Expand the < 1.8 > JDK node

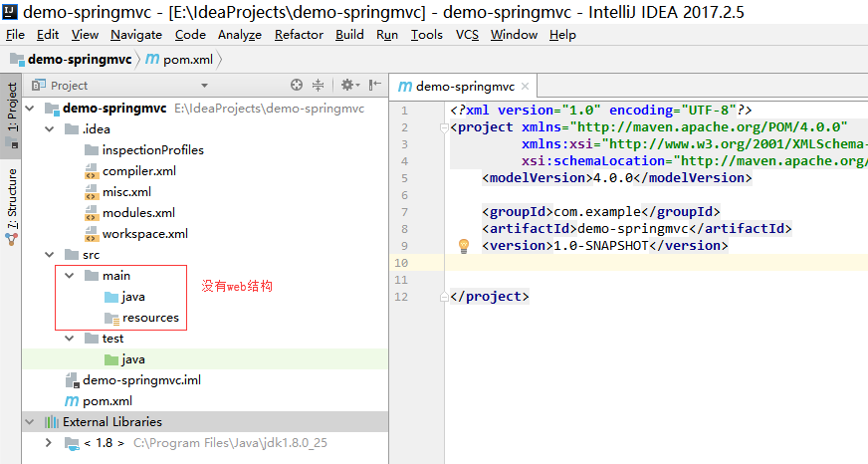[49, 443]
